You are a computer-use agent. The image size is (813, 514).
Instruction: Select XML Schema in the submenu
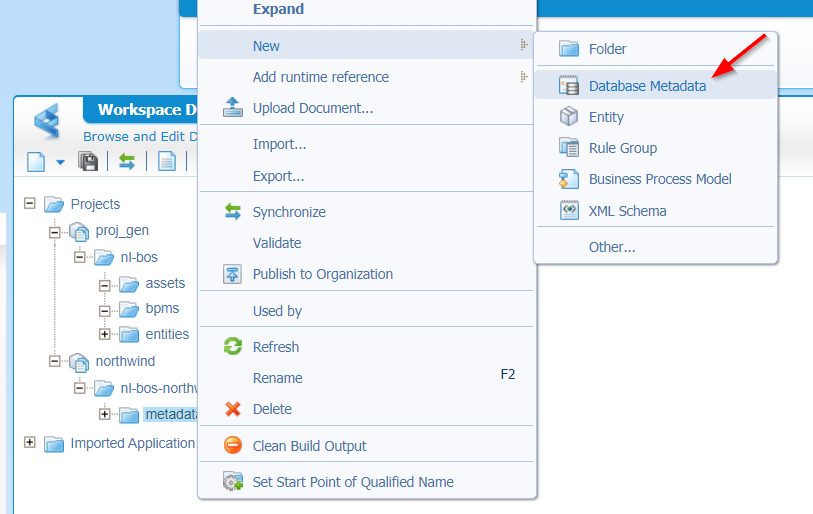click(627, 211)
